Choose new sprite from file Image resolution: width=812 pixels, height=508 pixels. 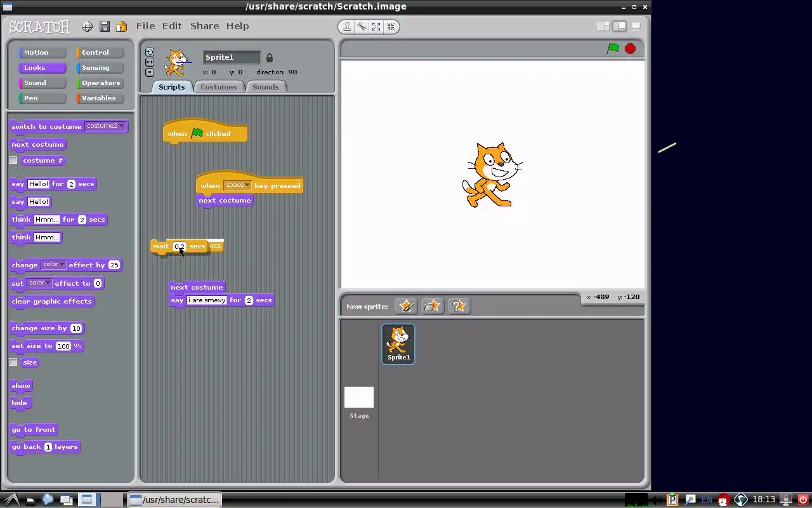[x=432, y=306]
